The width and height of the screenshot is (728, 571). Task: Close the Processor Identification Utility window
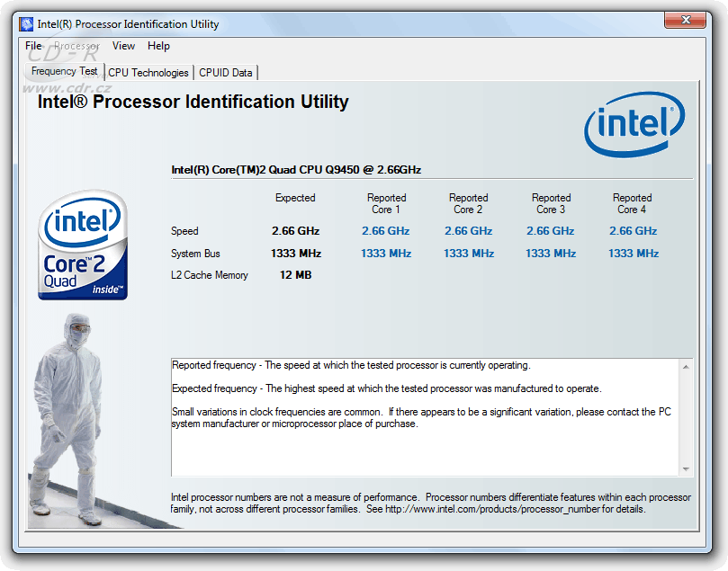click(x=686, y=20)
